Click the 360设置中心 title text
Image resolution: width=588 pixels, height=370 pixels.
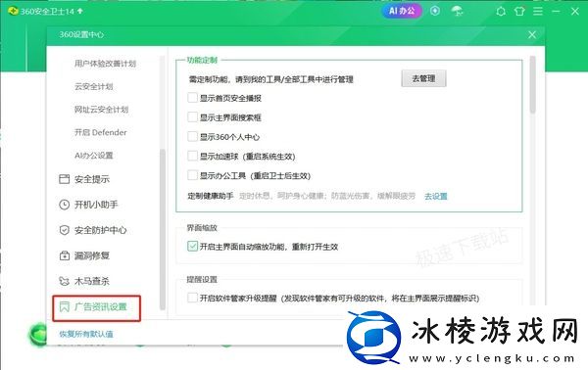81,35
